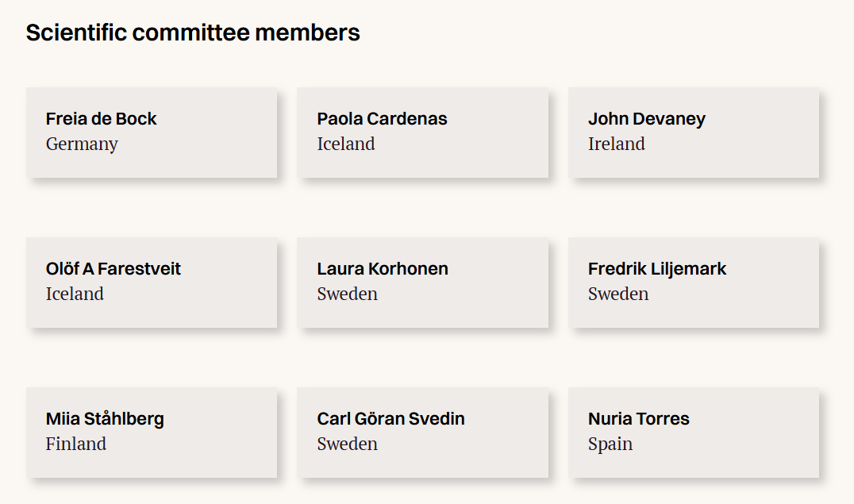Select the Spain country label
The width and height of the screenshot is (854, 504).
pyautogui.click(x=610, y=444)
